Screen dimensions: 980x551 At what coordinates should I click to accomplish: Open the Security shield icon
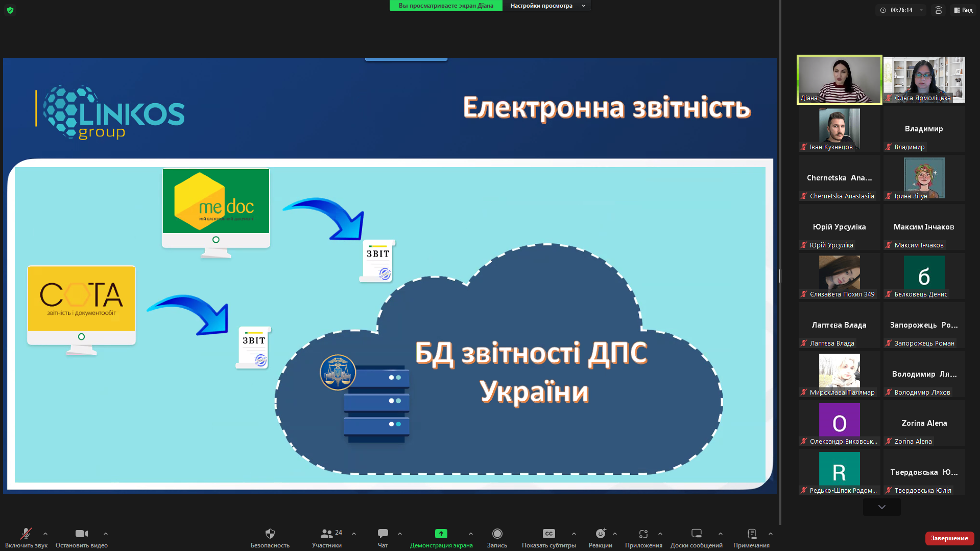point(270,534)
